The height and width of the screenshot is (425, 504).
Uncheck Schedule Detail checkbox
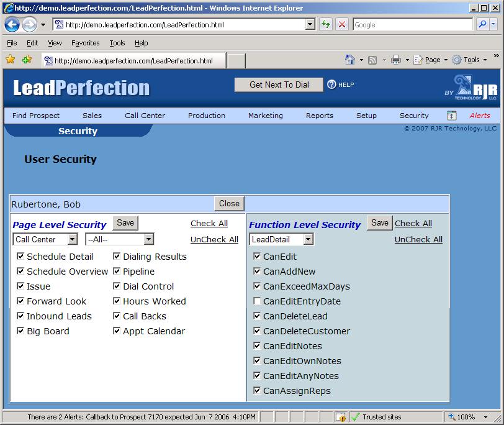pyautogui.click(x=20, y=256)
